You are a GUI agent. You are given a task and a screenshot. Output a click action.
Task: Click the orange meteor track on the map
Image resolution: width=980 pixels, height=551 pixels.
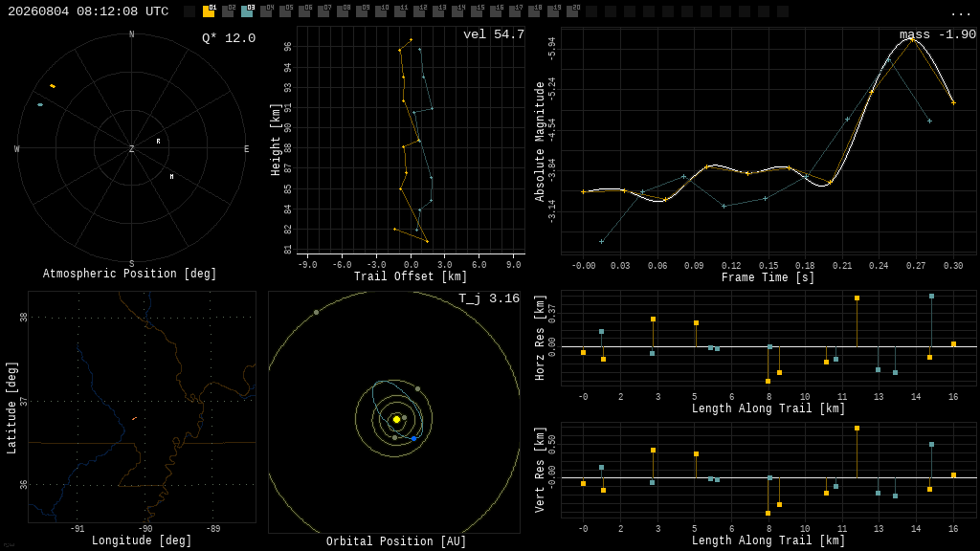[x=134, y=419]
